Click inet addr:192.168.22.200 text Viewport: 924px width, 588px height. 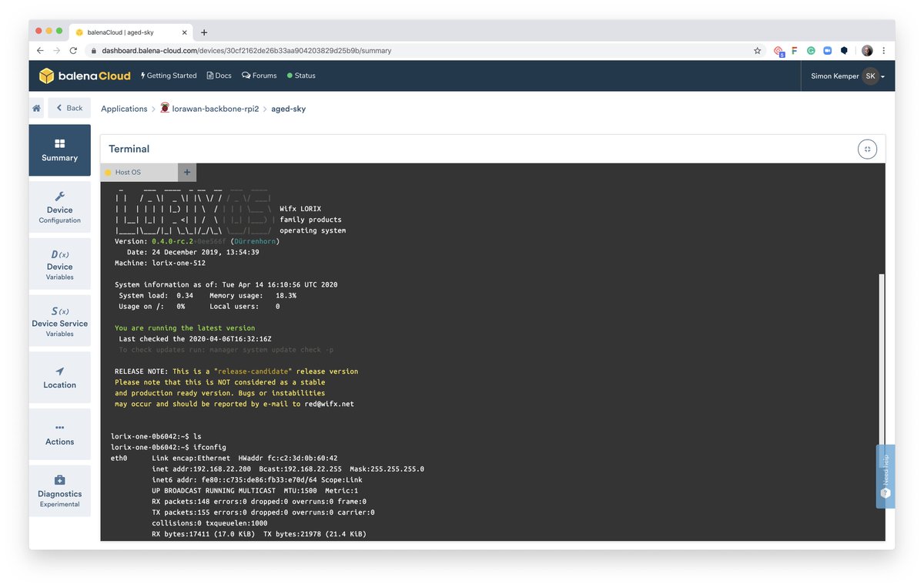[203, 469]
